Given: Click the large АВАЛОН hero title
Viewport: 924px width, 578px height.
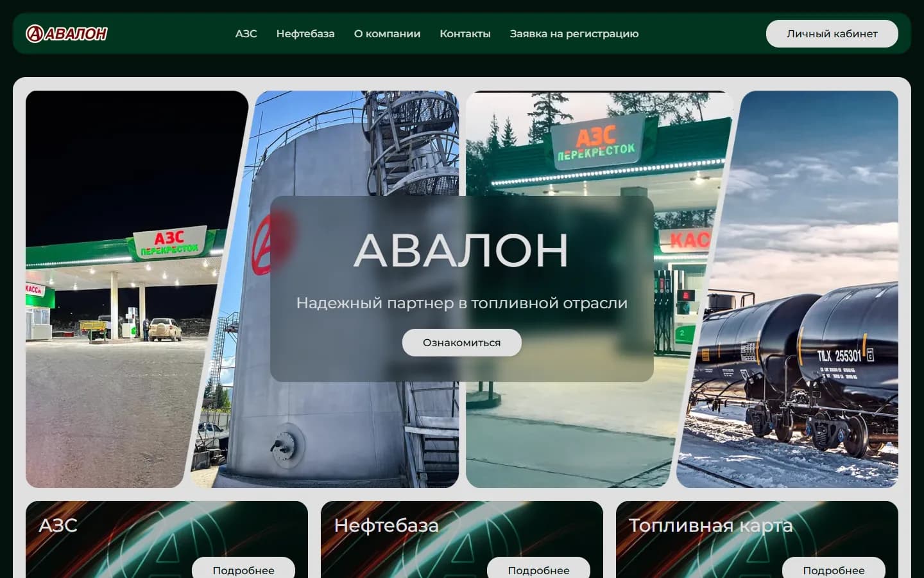Looking at the screenshot, I should tap(461, 250).
